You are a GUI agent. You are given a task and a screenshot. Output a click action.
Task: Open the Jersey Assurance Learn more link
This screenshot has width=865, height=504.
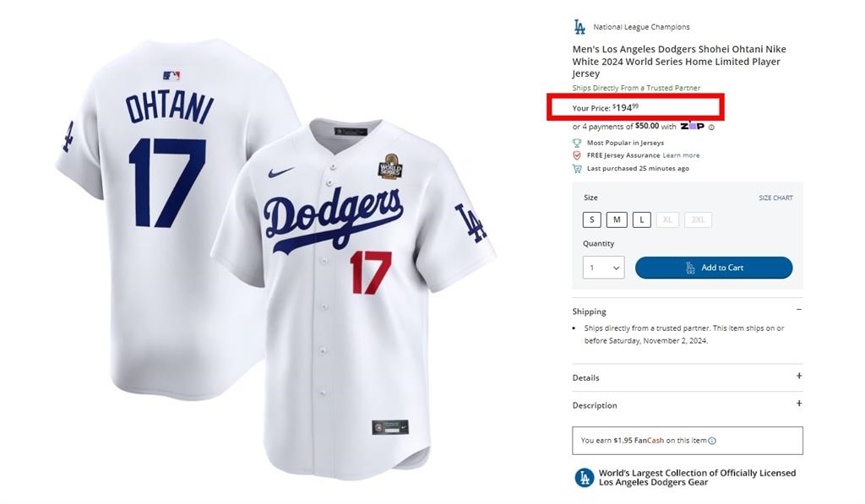[682, 155]
